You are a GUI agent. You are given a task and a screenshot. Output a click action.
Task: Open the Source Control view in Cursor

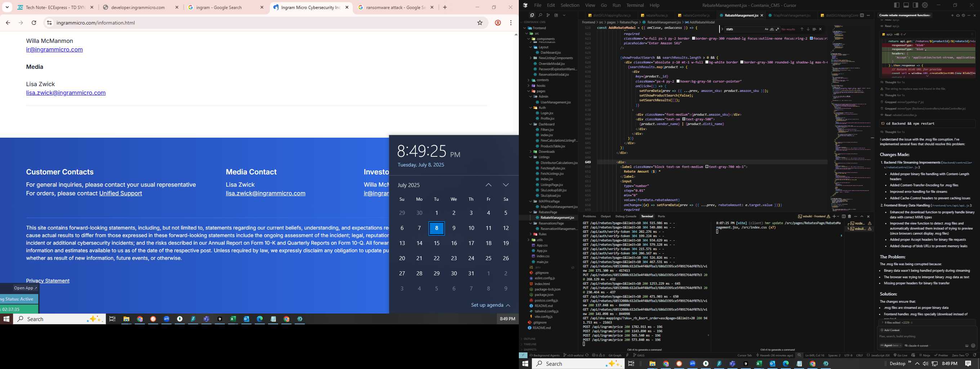[x=548, y=15]
